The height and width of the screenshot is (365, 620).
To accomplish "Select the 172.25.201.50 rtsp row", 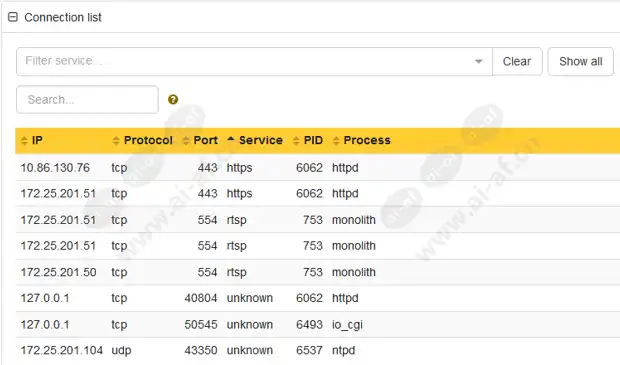I will (x=318, y=272).
